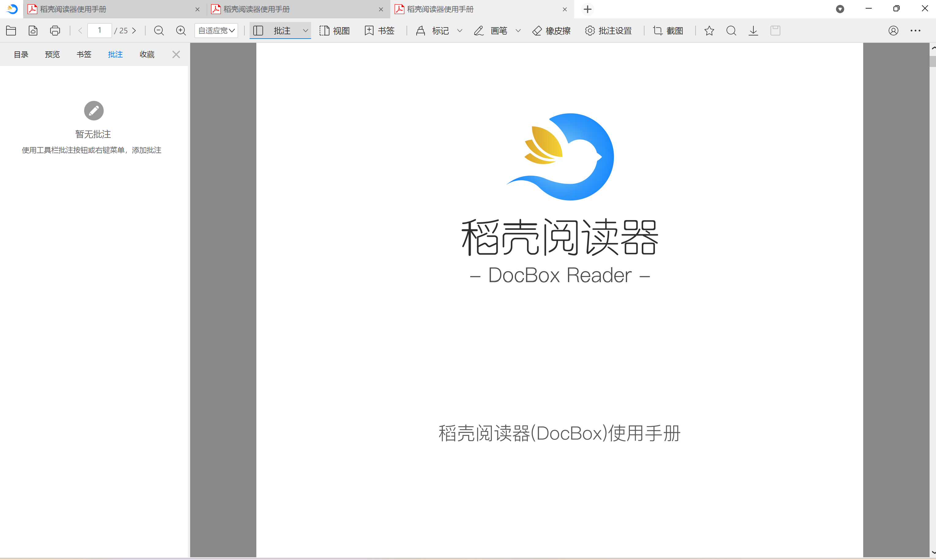Select the 标记 highlight tool
The image size is (936, 560).
pos(432,31)
